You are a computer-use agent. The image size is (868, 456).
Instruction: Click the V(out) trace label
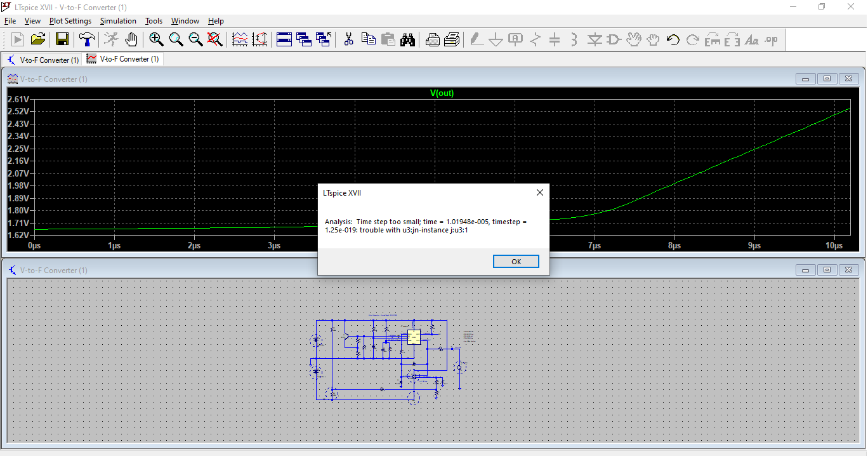(442, 93)
